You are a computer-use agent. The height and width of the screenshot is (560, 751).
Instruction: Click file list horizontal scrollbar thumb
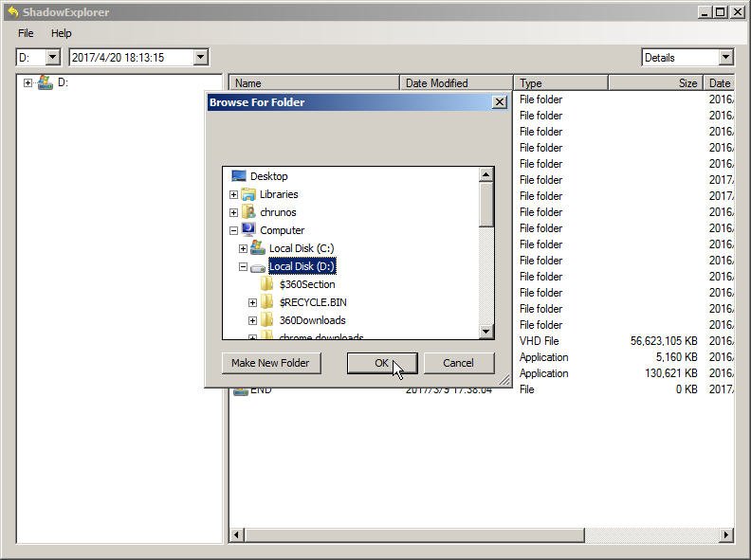414,534
